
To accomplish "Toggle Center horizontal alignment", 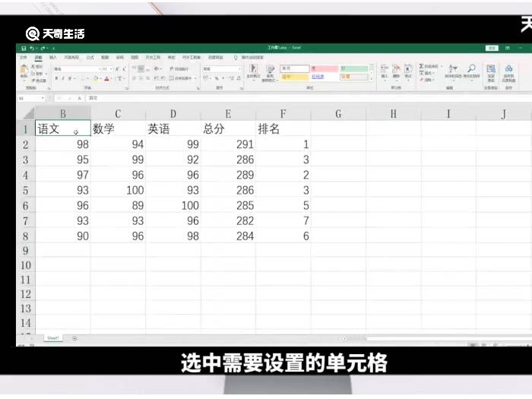I will click(x=141, y=78).
